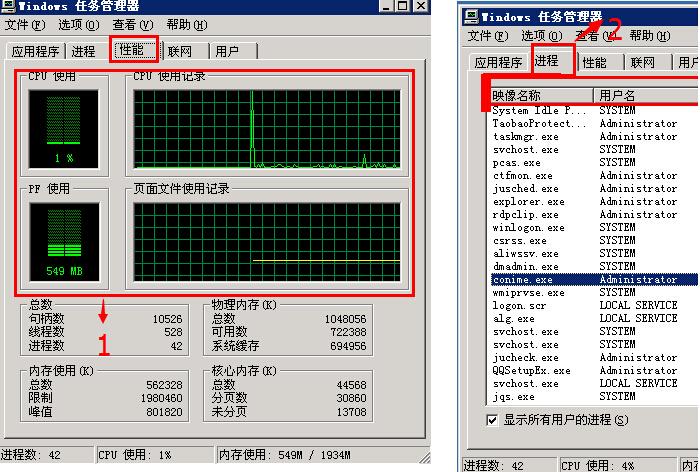700x472 pixels.
Task: Switch to 应用程序 tab in right window
Action: point(498,62)
